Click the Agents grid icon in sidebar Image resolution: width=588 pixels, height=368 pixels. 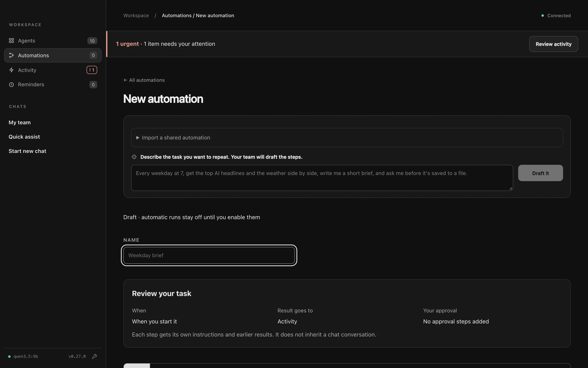(x=11, y=41)
